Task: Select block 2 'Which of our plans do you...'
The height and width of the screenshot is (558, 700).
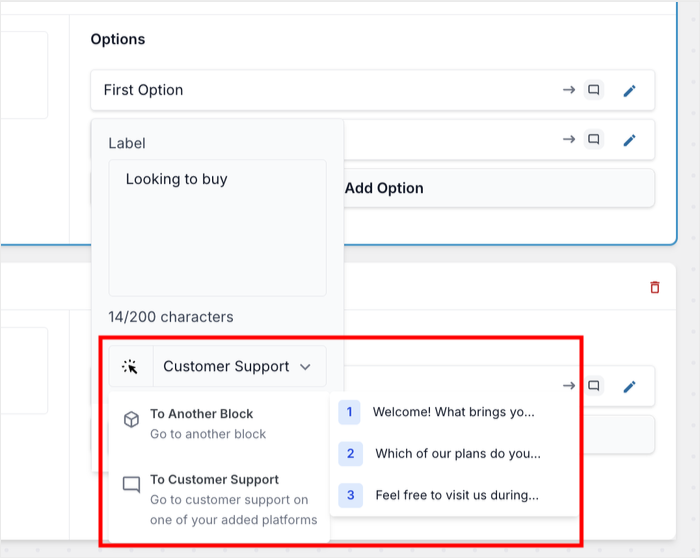Action: point(457,454)
